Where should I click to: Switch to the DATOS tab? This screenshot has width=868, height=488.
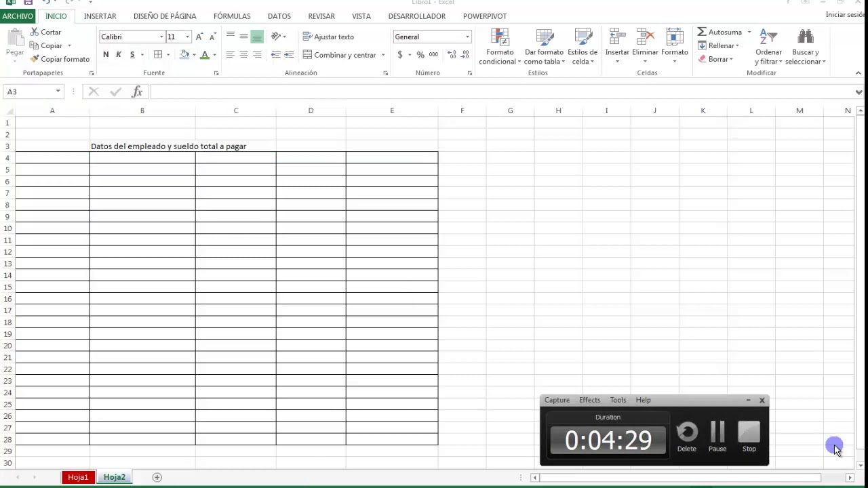click(x=279, y=16)
